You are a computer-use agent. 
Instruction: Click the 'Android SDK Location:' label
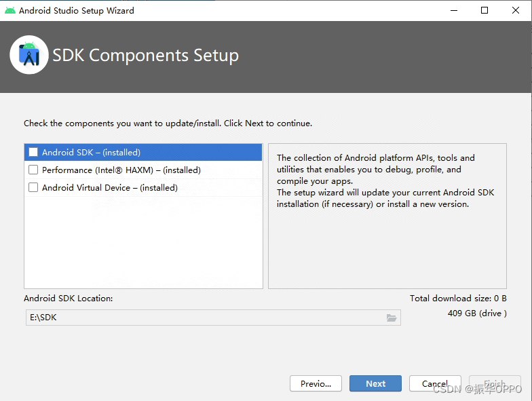[x=68, y=299]
